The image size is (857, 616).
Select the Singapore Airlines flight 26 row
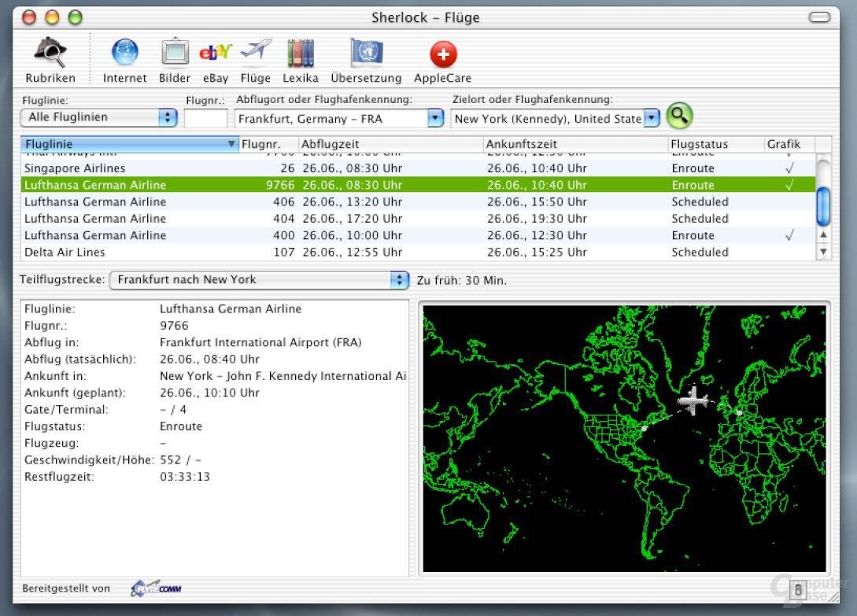[x=418, y=168]
